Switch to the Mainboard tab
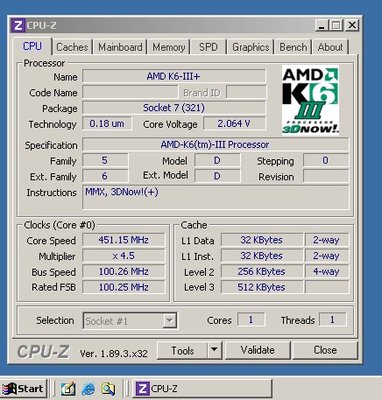 (120, 47)
